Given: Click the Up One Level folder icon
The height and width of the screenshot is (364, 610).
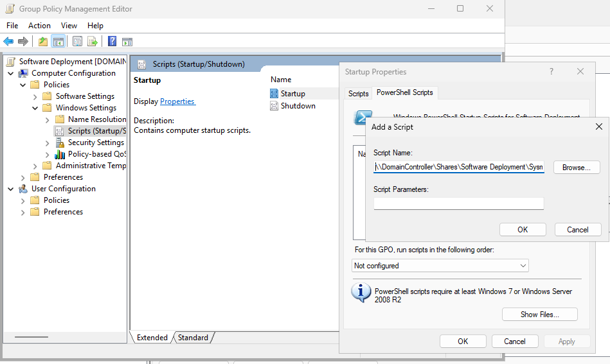Looking at the screenshot, I should 42,42.
